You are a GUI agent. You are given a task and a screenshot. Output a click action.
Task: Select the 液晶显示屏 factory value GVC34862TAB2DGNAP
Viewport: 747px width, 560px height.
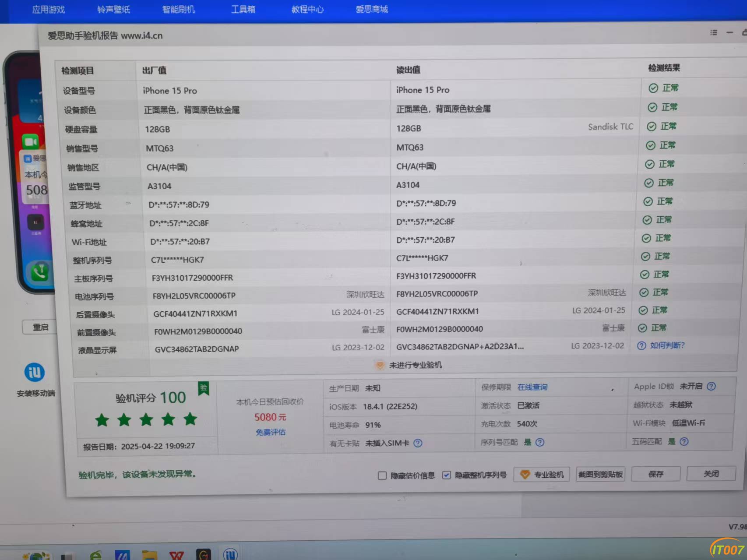click(x=197, y=349)
